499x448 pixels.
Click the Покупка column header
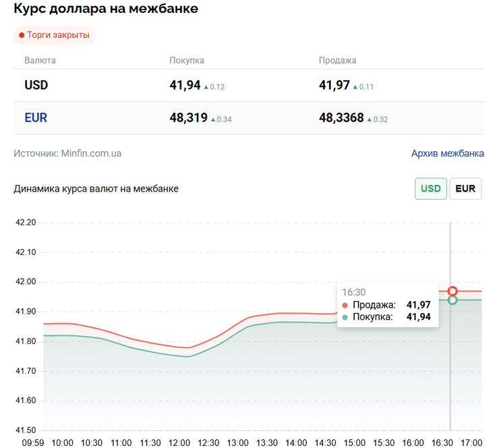pyautogui.click(x=187, y=60)
